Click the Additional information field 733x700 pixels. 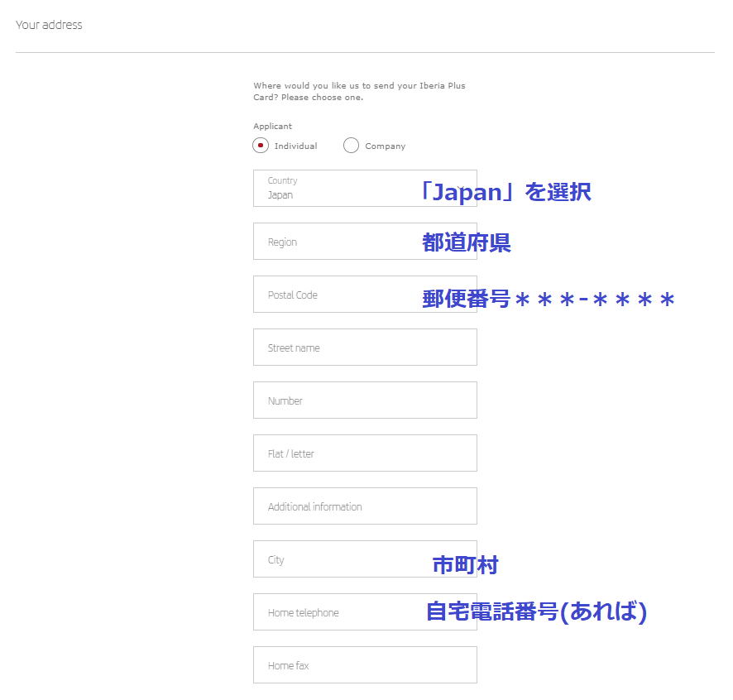coord(365,506)
